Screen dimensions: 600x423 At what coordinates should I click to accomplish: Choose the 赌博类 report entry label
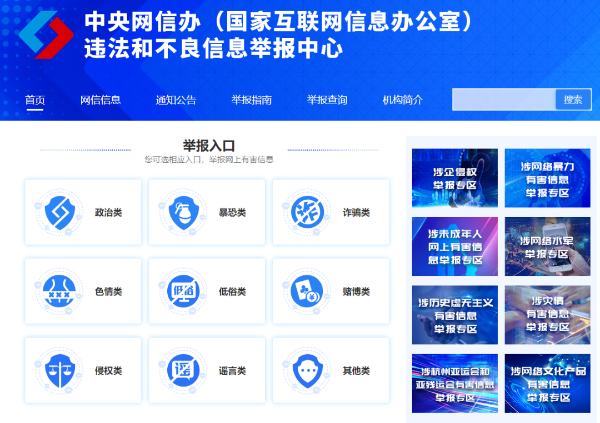356,292
